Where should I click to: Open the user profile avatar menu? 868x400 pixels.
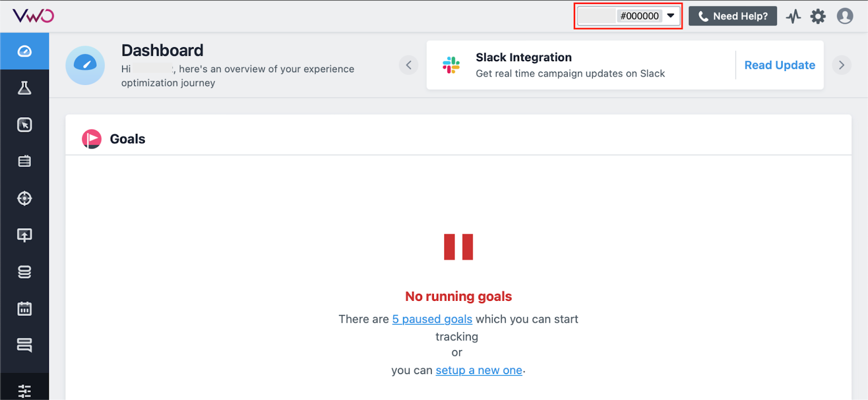[x=845, y=16]
